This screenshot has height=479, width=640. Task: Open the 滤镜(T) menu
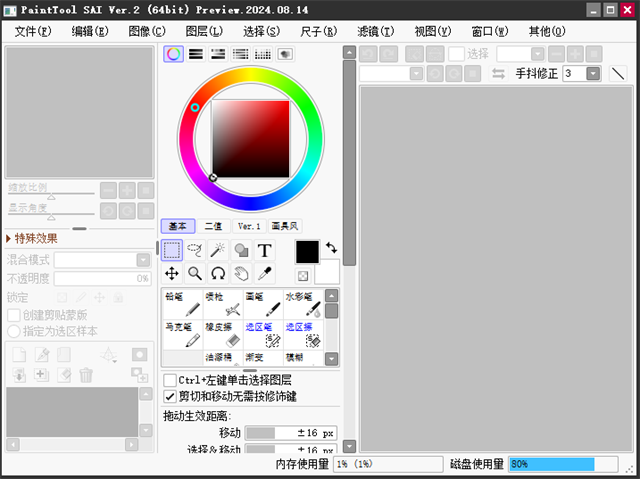point(376,31)
